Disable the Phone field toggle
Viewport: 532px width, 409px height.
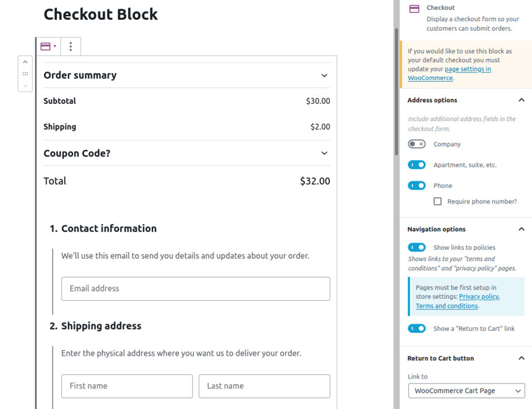point(417,186)
